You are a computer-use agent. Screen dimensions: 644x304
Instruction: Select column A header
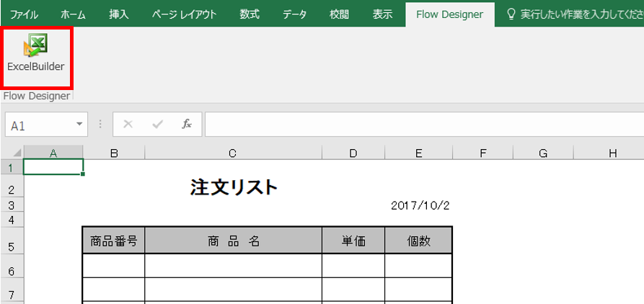pos(53,153)
